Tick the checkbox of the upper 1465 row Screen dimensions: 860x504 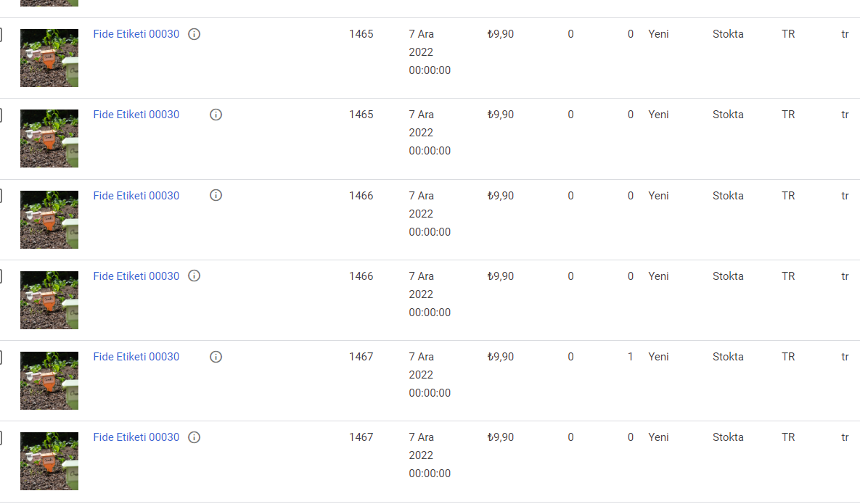(x=1, y=34)
